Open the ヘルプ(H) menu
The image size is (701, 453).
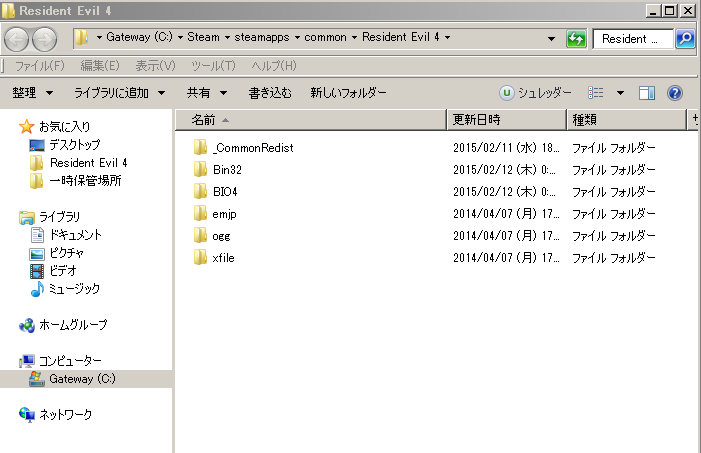[274, 66]
